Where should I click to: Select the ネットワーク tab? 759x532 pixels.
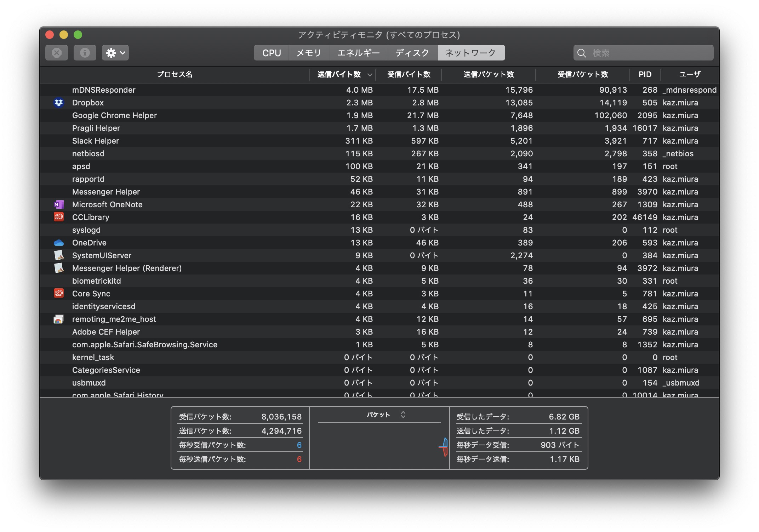click(x=471, y=53)
